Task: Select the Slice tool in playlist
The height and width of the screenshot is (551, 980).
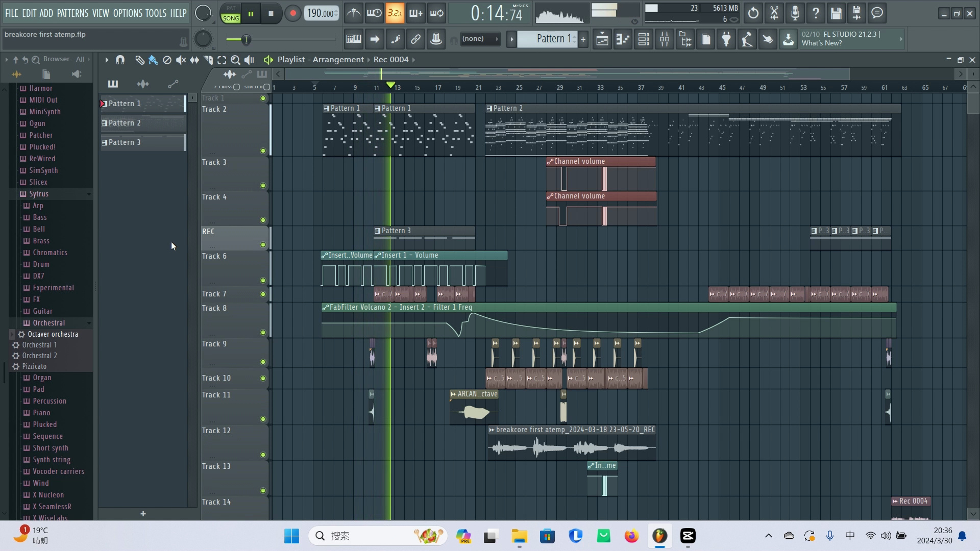Action: click(x=208, y=60)
